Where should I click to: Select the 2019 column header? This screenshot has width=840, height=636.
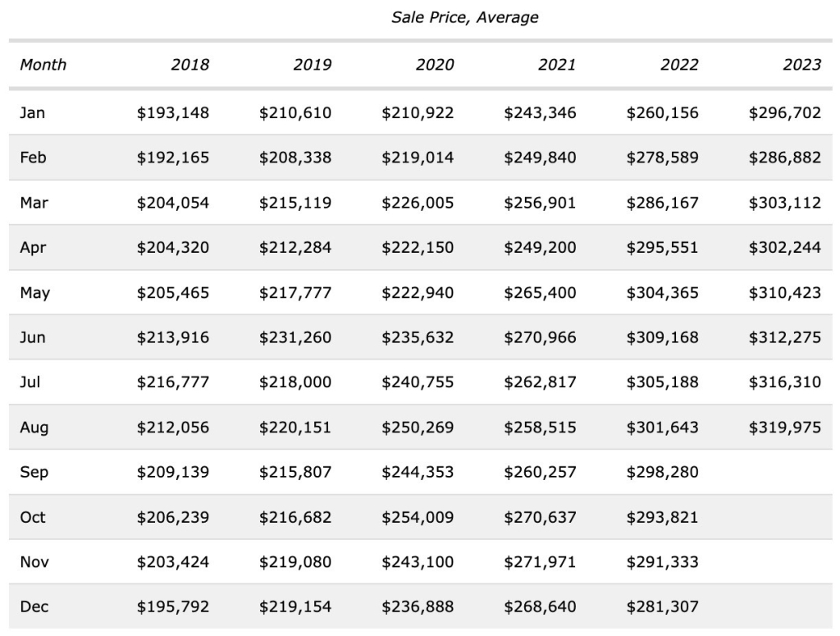click(312, 65)
